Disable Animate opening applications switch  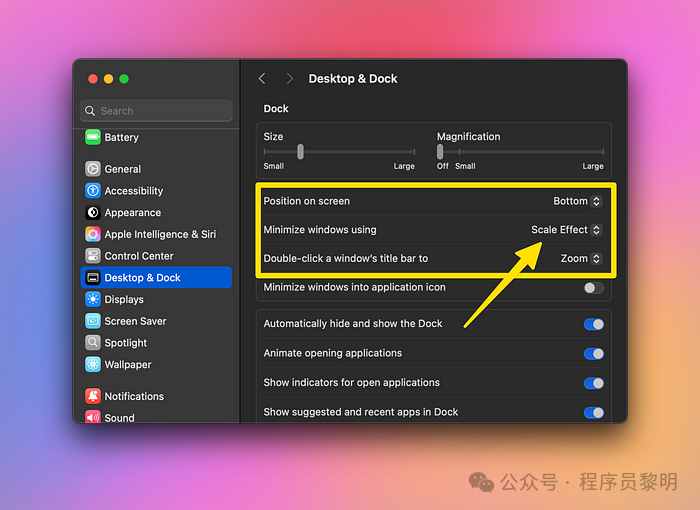coord(593,354)
